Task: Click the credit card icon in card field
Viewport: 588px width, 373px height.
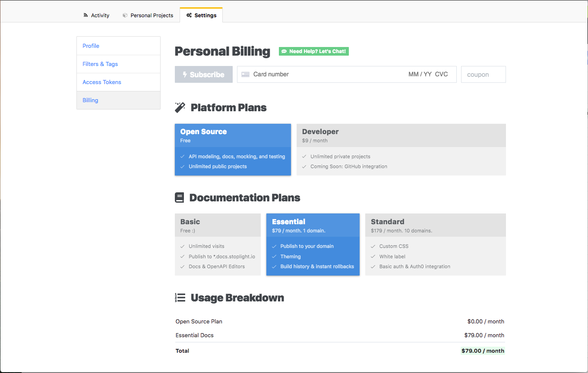Action: click(245, 75)
